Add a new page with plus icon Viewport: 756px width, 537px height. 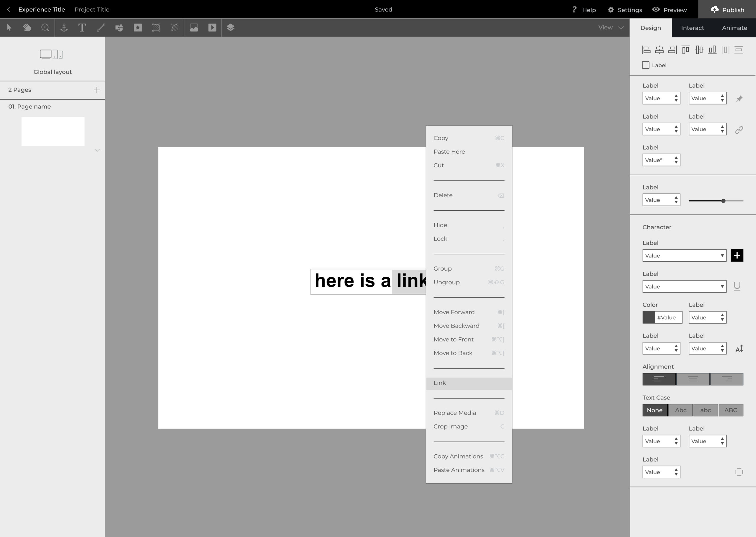97,90
